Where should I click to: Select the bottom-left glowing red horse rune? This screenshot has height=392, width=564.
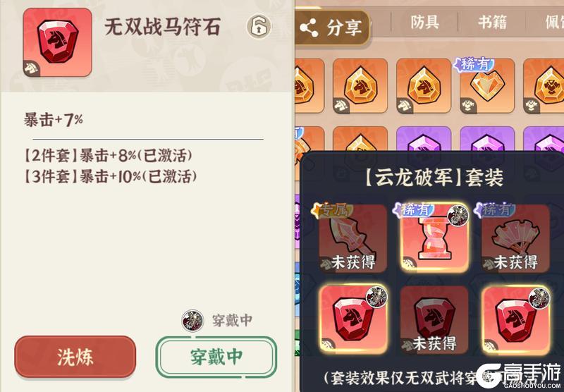(353, 319)
